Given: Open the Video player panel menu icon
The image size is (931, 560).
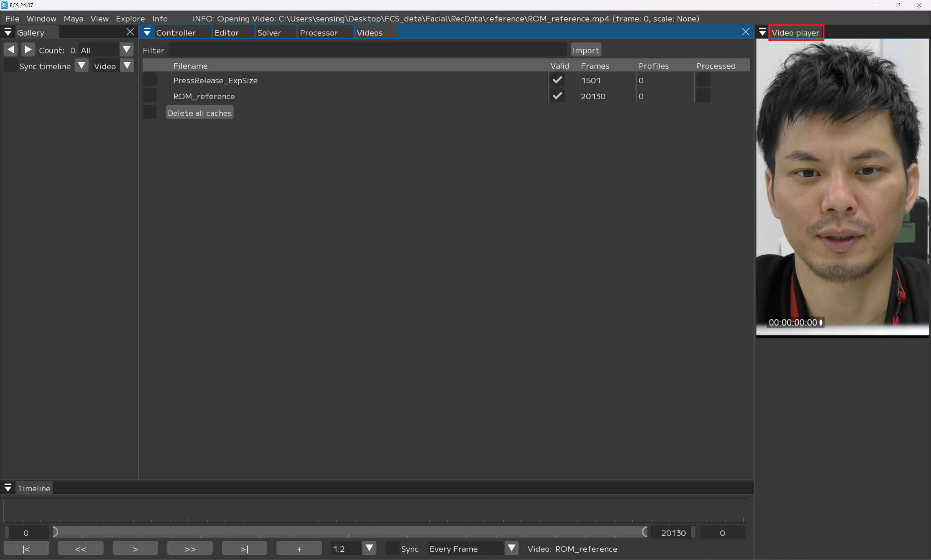Looking at the screenshot, I should [762, 32].
